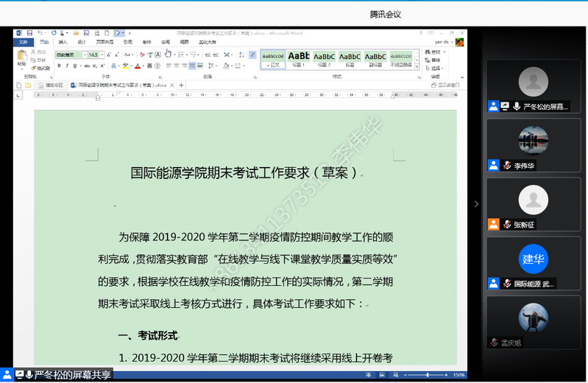Click the add new document tab plus button

(181, 85)
